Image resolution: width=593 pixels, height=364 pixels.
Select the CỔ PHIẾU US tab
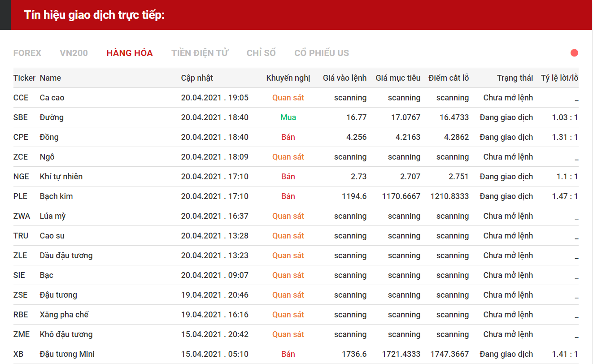(x=322, y=53)
